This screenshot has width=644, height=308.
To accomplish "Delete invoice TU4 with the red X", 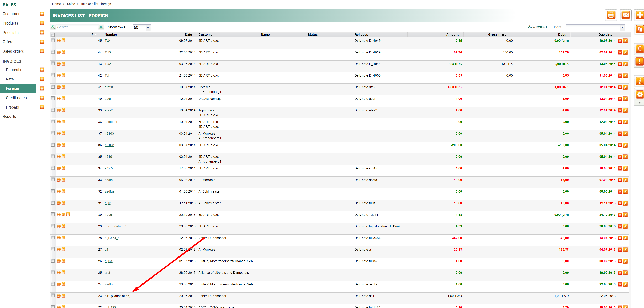I will click(620, 41).
